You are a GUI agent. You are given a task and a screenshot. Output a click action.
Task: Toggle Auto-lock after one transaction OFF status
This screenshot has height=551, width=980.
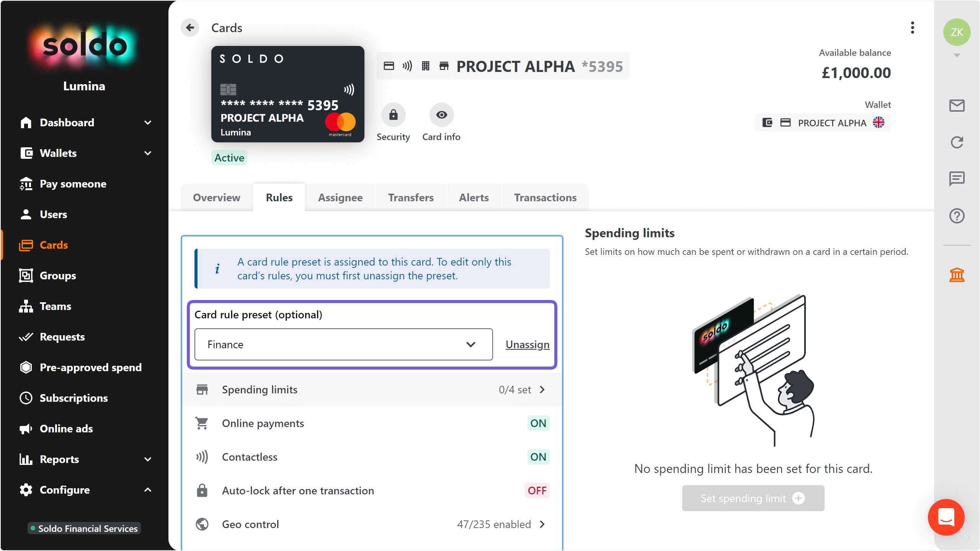[537, 491]
